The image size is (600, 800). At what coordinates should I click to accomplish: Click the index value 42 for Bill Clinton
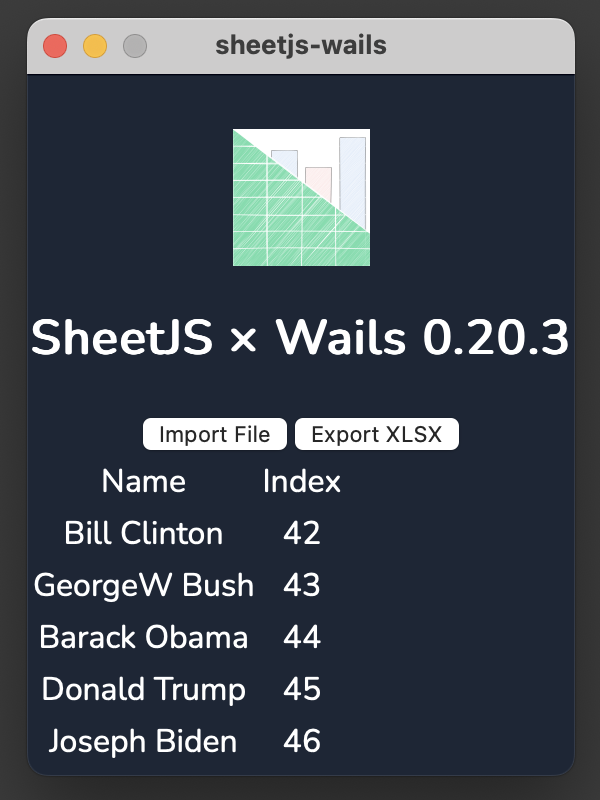303,534
